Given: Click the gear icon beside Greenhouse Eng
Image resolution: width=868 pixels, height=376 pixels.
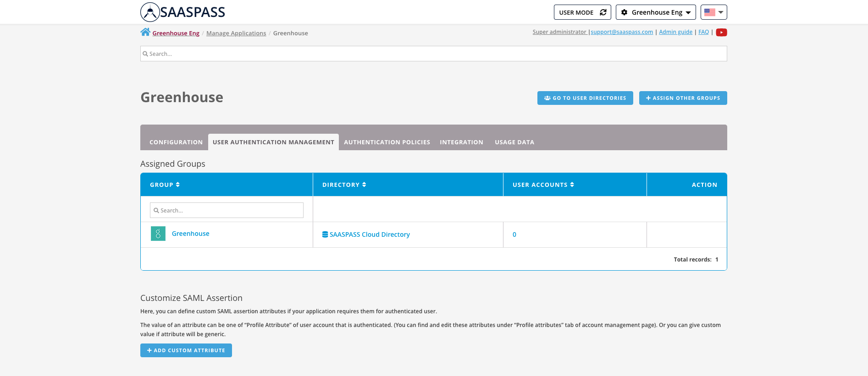Looking at the screenshot, I should point(624,12).
